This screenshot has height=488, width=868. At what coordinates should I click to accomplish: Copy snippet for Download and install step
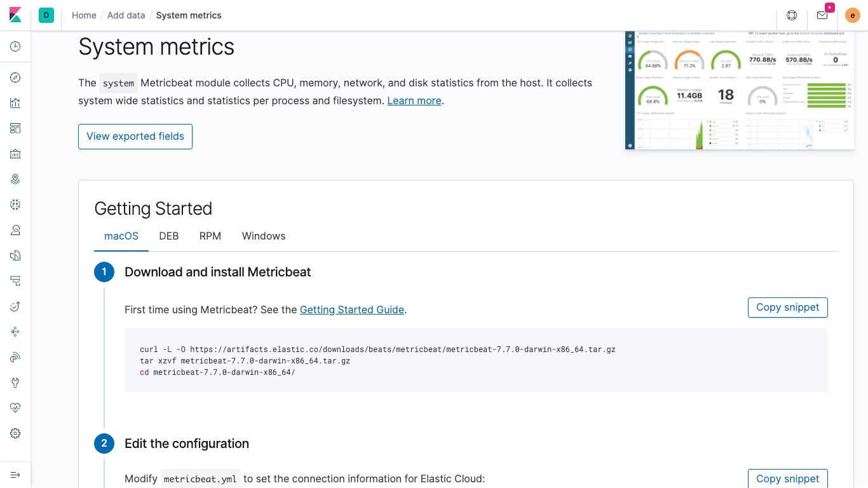788,308
